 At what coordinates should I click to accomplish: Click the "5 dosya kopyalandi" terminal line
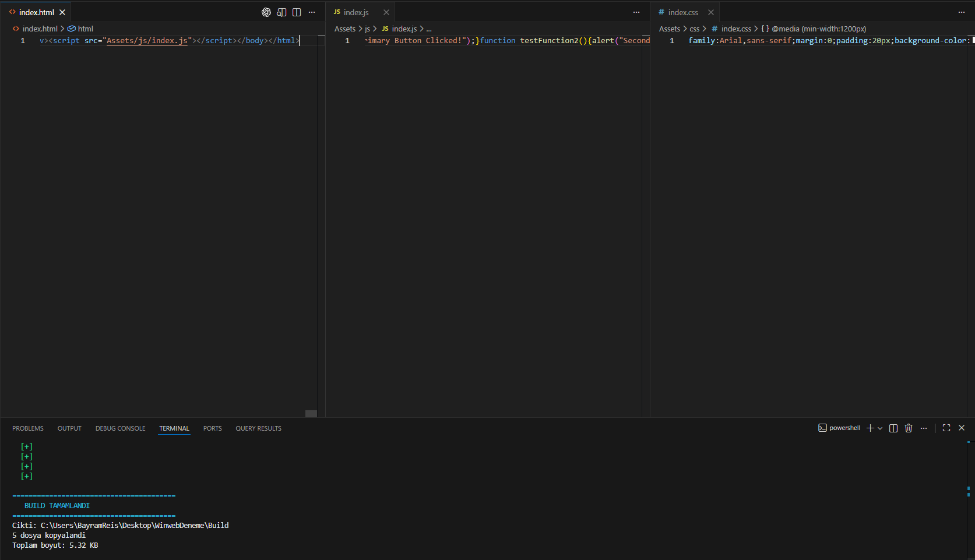click(49, 536)
